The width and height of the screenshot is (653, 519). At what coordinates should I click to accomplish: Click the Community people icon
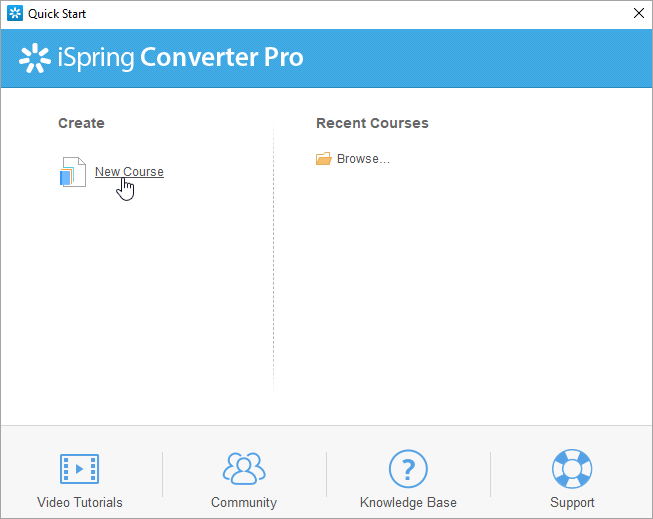[x=244, y=469]
